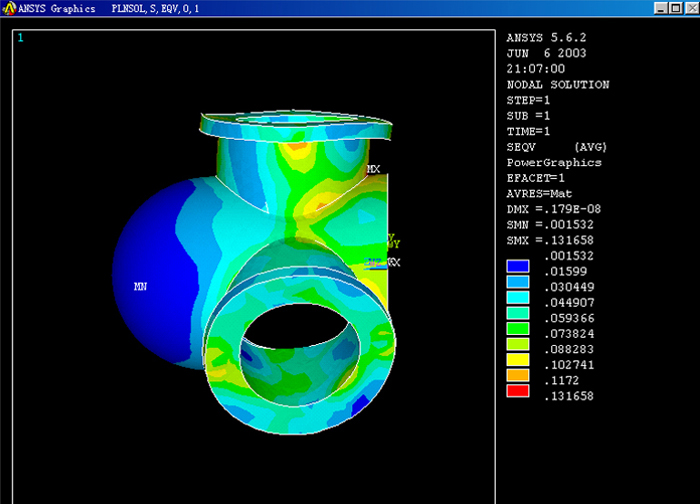Click the 'EFACET=1' text
The height and width of the screenshot is (504, 700).
536,178
